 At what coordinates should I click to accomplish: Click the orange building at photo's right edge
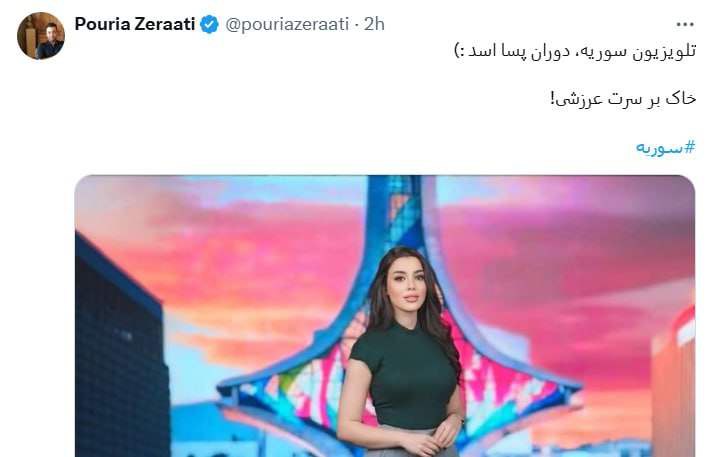pyautogui.click(x=673, y=385)
